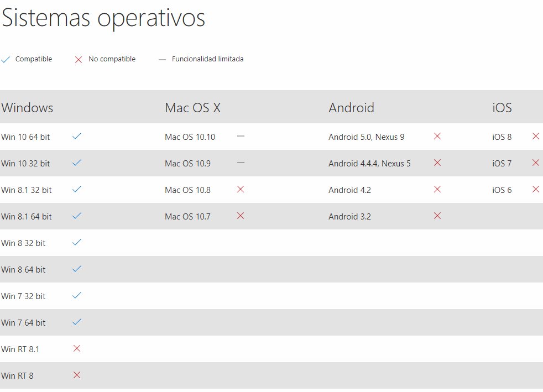Image resolution: width=543 pixels, height=392 pixels.
Task: Click the Win 7 32 bit label
Action: point(23,296)
